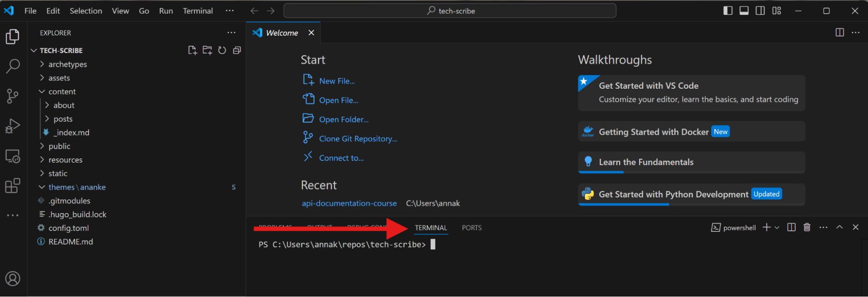Open the Terminal menu

click(x=198, y=11)
